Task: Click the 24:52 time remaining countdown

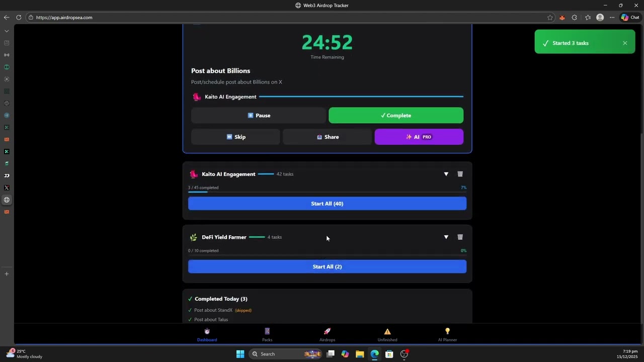Action: (327, 42)
